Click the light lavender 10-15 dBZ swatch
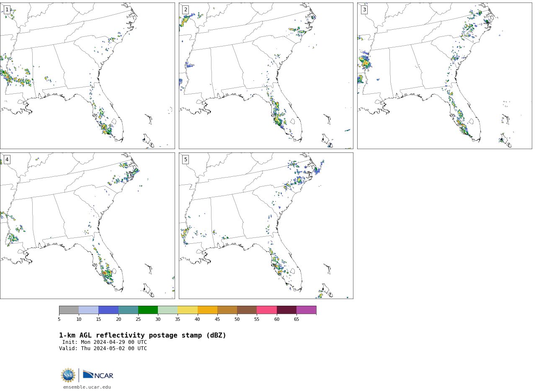Viewport: 536px width, 392px height. 89,310
